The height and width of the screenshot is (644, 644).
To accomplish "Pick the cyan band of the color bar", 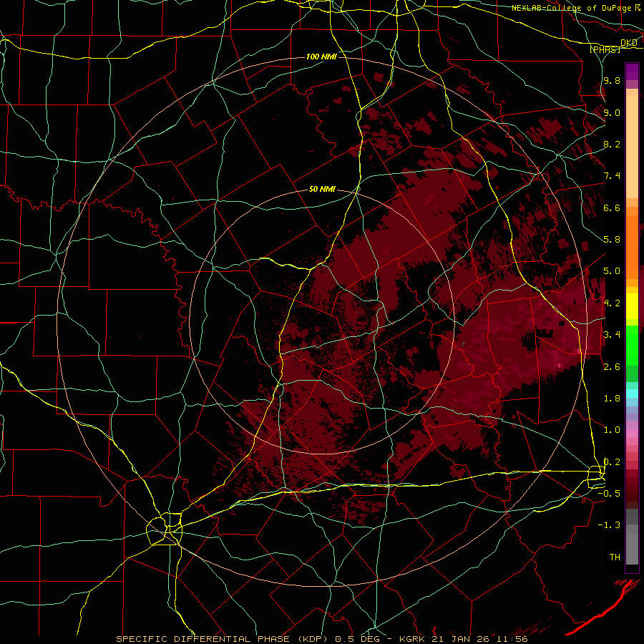I will click(632, 393).
